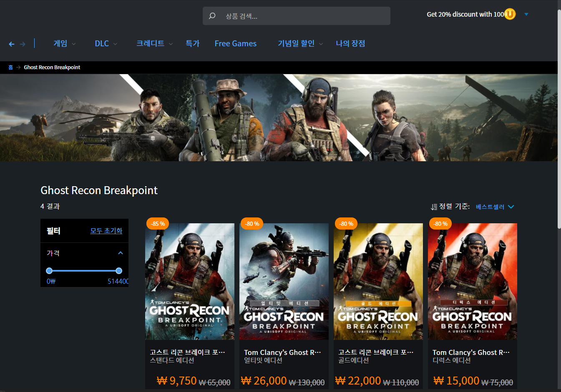Expand the chevron next to DLC

115,44
